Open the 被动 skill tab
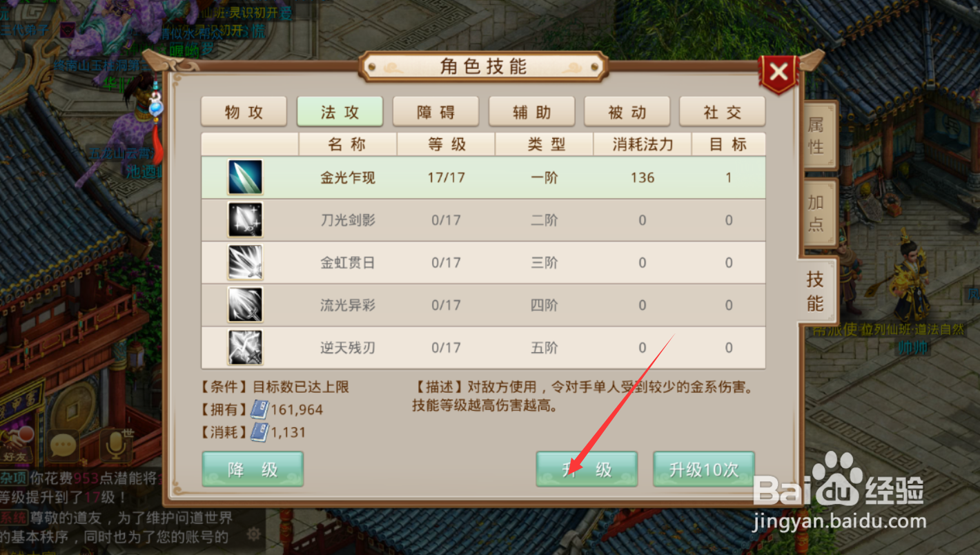Viewport: 980px width, 555px height. tap(627, 112)
